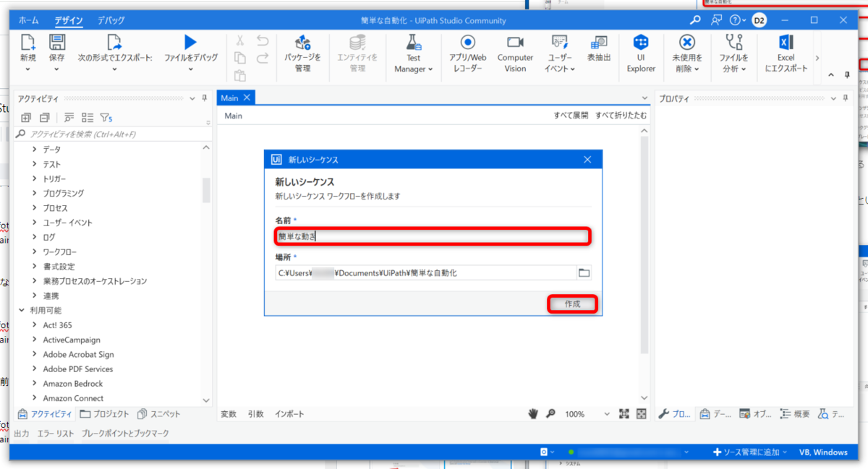
Task: Click the Cut scissors icon
Action: click(x=240, y=40)
